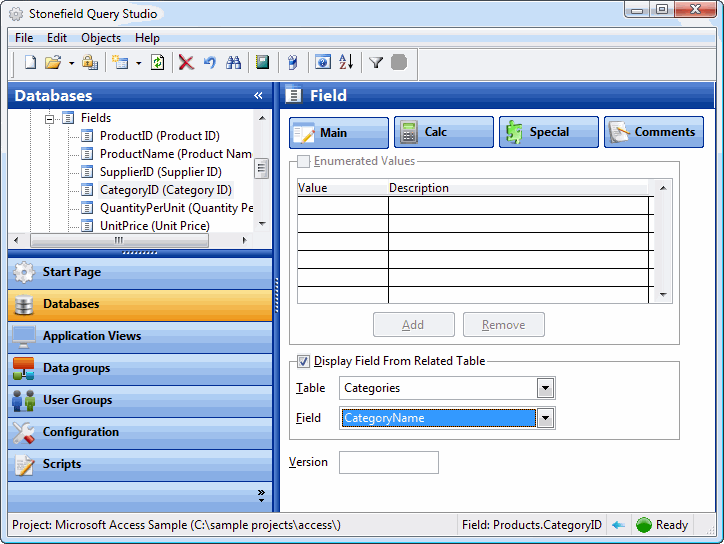Click the refresh icon in toolbar

(157, 63)
